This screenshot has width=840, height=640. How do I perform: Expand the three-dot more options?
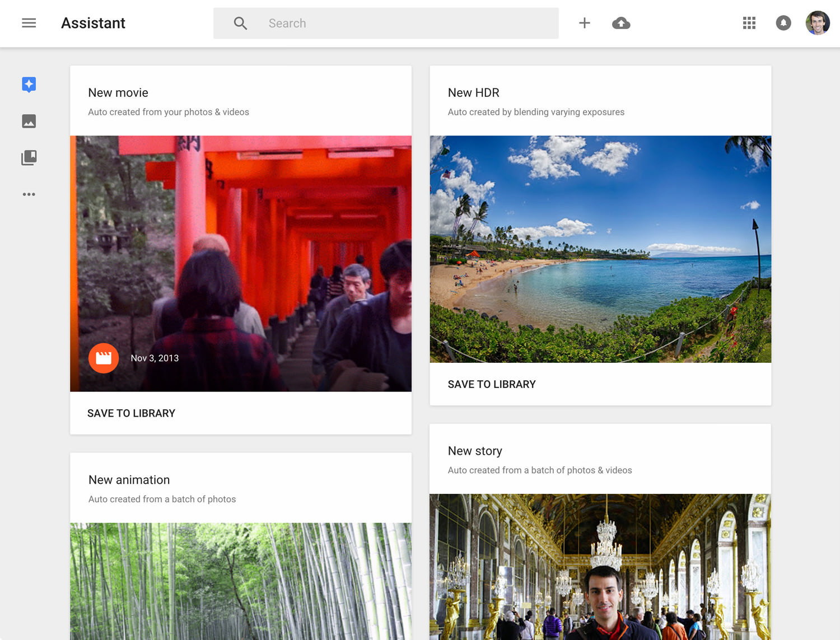click(x=29, y=194)
